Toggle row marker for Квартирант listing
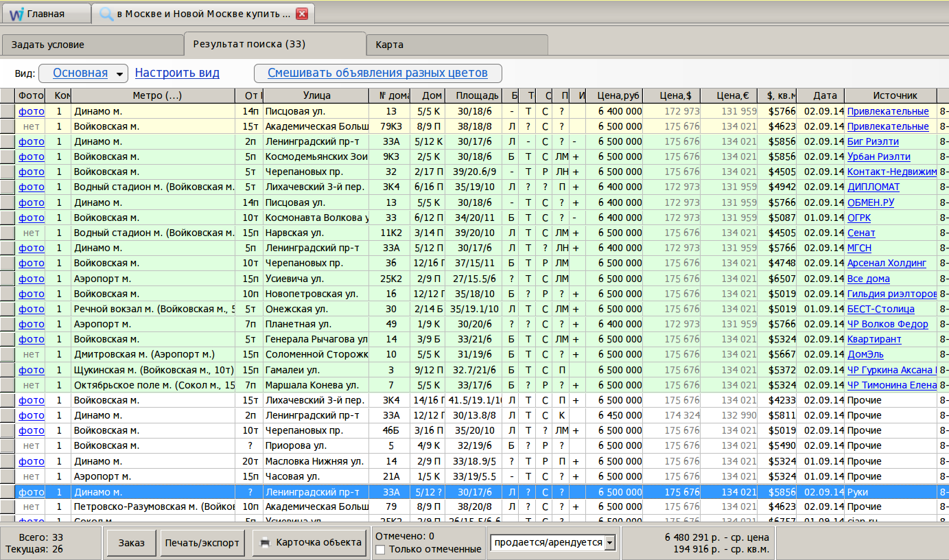Image resolution: width=949 pixels, height=560 pixels. (8, 339)
